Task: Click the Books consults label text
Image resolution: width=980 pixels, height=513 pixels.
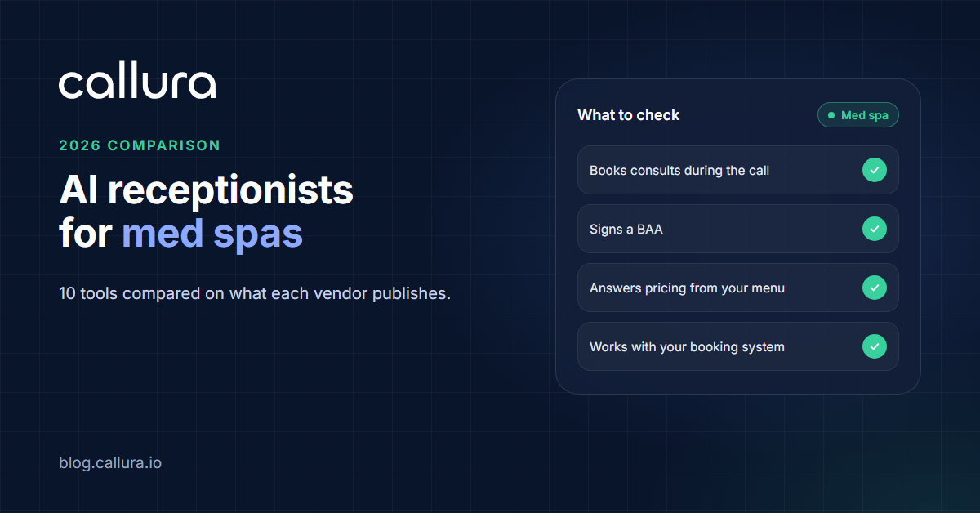Action: pos(679,171)
